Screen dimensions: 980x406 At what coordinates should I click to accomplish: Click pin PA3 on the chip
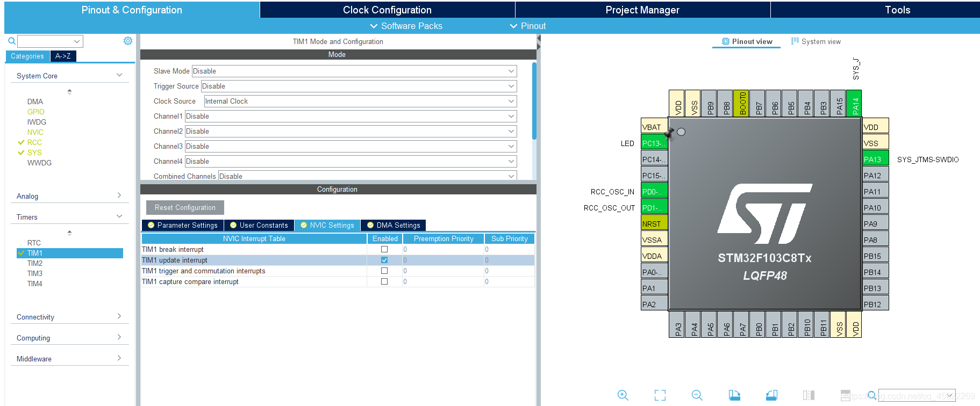click(677, 324)
